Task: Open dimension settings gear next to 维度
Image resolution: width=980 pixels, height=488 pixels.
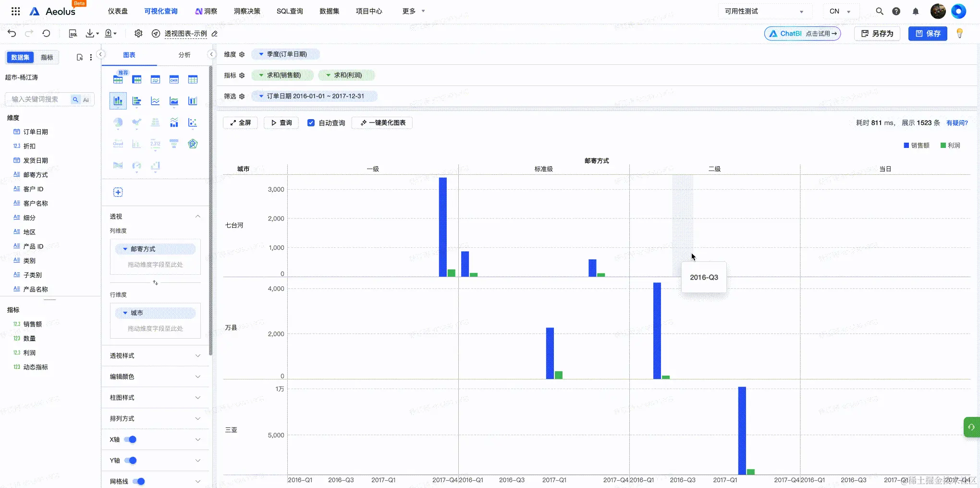Action: tap(242, 54)
